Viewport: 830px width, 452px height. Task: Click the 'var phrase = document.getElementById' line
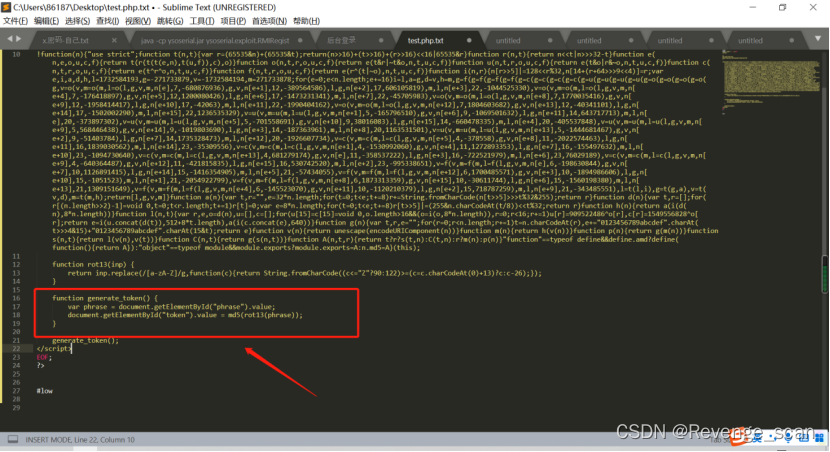tap(171, 306)
